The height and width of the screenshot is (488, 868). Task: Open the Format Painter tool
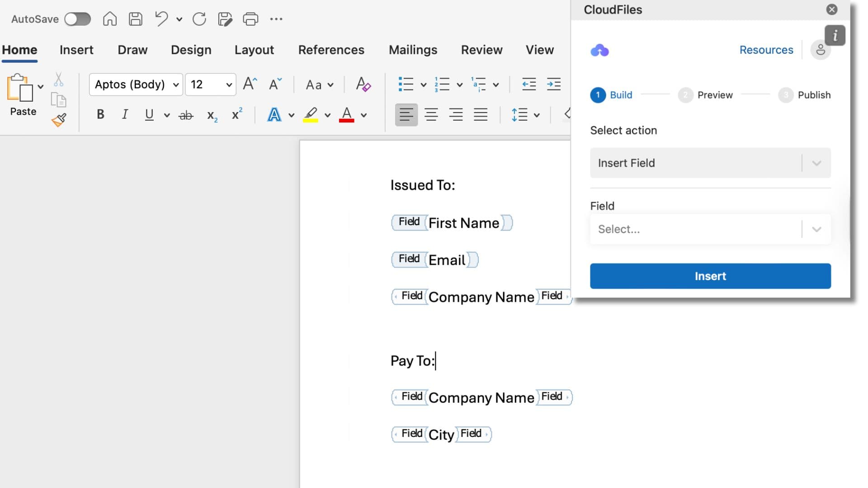point(59,120)
